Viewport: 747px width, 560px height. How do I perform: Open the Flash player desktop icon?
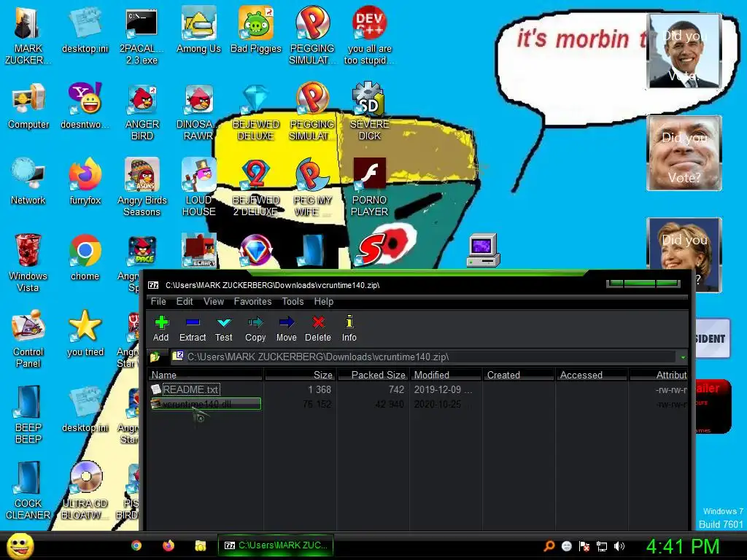(x=369, y=187)
